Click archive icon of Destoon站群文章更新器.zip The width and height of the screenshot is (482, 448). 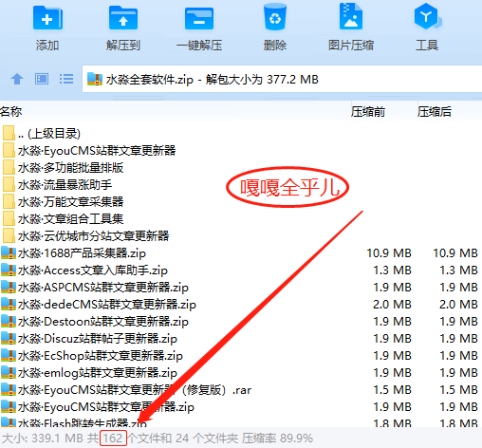pos(9,321)
